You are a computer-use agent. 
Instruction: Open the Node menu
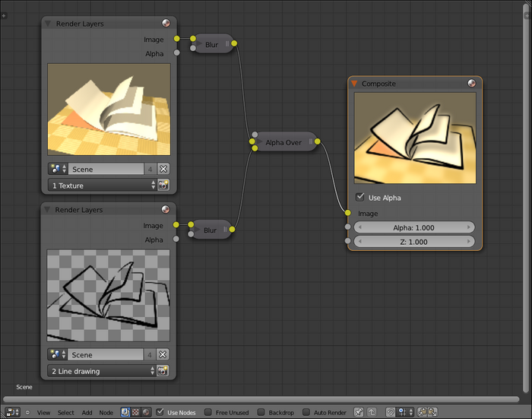[106, 412]
